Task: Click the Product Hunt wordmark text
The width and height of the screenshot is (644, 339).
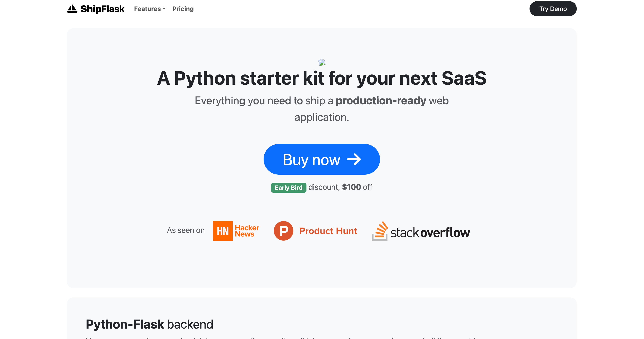Action: point(328,231)
